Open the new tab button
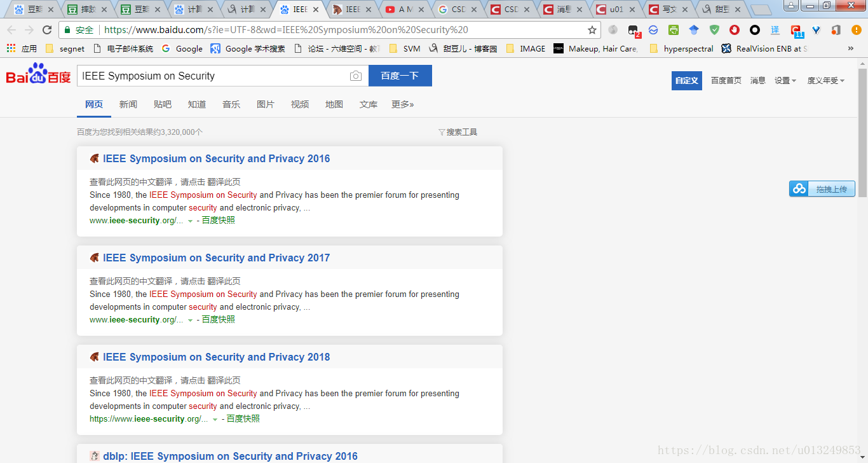The height and width of the screenshot is (463, 868). coord(761,10)
